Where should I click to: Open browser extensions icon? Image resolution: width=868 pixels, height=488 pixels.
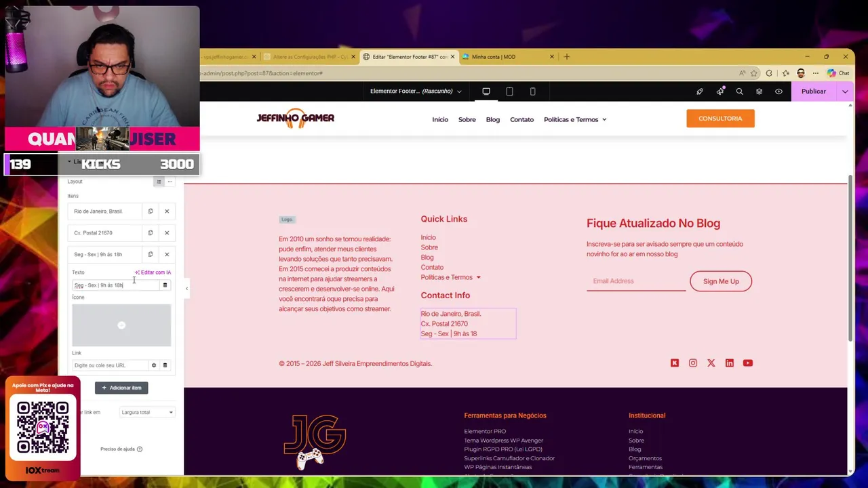769,73
